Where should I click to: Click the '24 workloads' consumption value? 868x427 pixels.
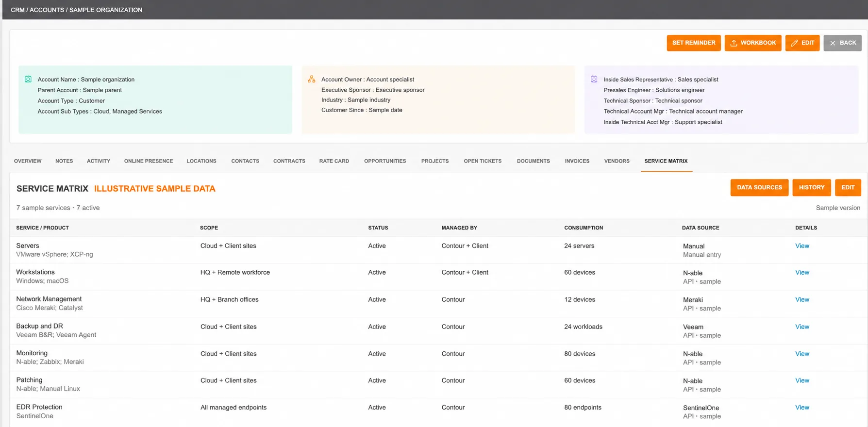583,327
